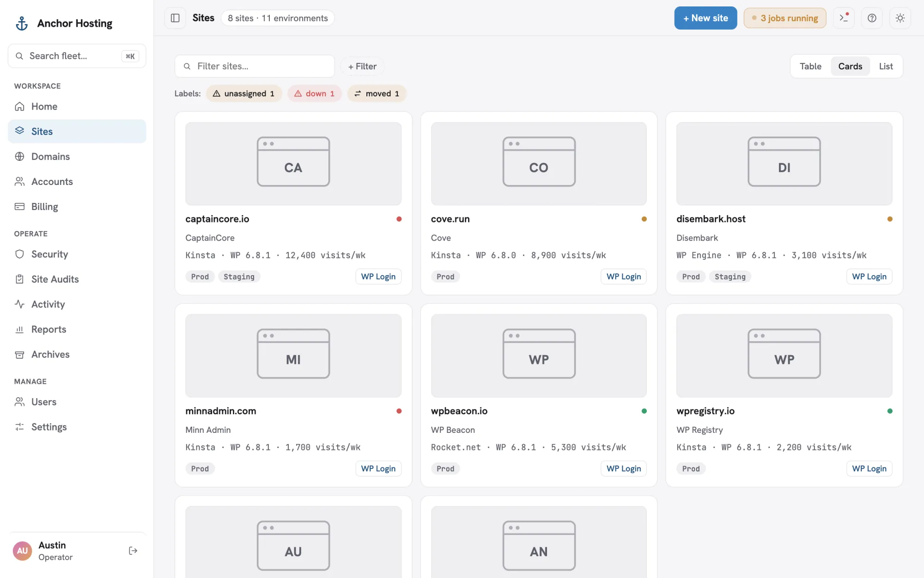
Task: Toggle light/dark theme sun icon
Action: click(x=900, y=18)
